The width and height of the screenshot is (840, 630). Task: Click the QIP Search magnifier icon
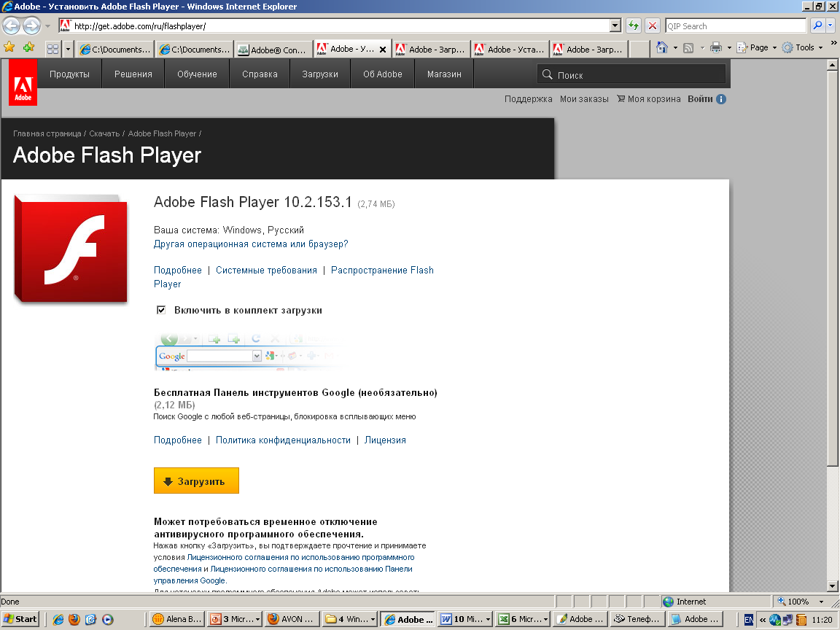tap(817, 26)
